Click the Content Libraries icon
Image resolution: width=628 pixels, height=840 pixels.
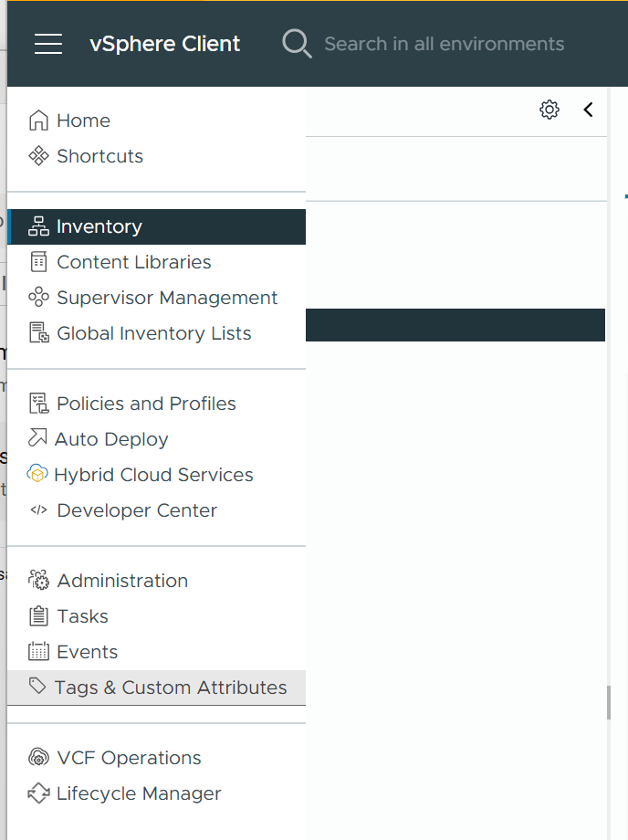[x=38, y=262]
